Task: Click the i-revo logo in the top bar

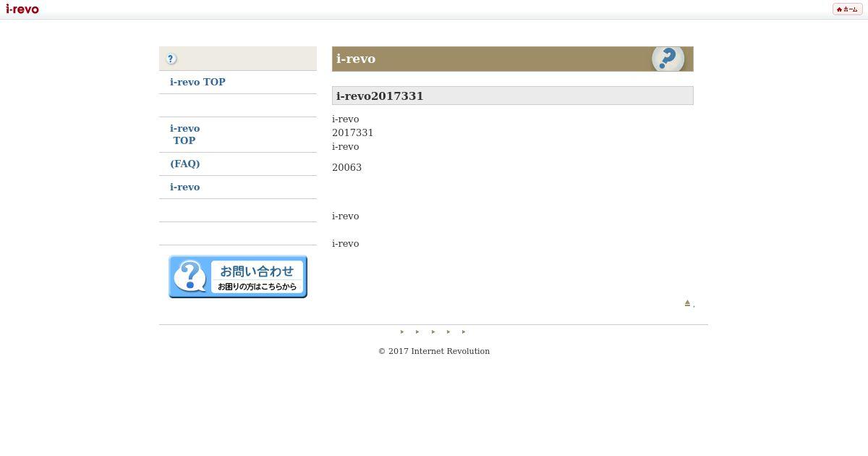Action: click(x=22, y=9)
